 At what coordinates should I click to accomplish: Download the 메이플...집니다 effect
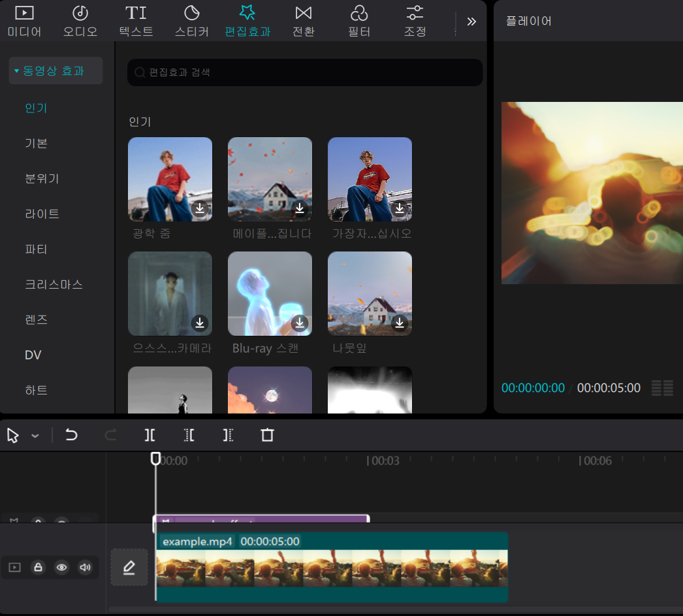[300, 208]
